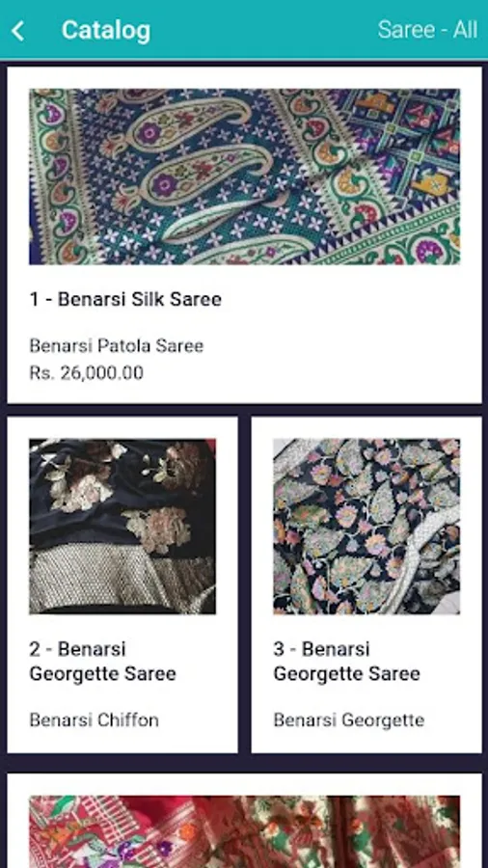Image resolution: width=488 pixels, height=868 pixels.
Task: Open the Saree - All category filter
Action: point(427,30)
